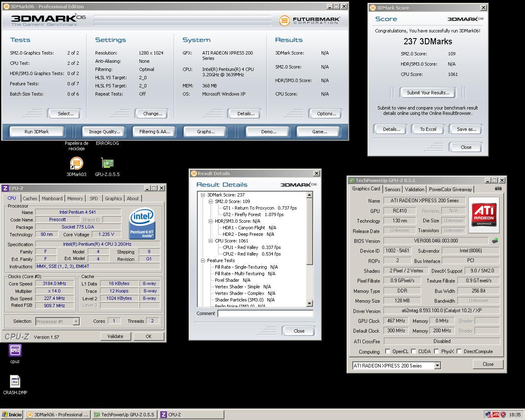Switch to the Mainboard tab in CPU-Z
Image resolution: width=525 pixels, height=420 pixels.
(x=52, y=199)
